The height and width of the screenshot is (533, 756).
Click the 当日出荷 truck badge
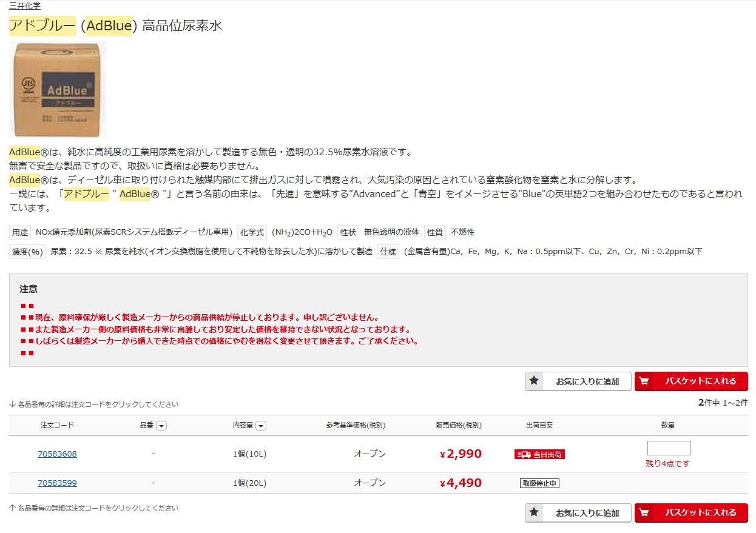pos(539,454)
